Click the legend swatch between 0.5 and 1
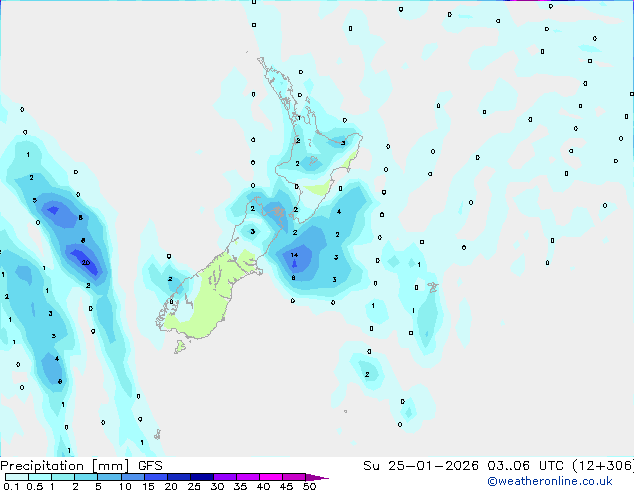This screenshot has height=490, width=634. pyautogui.click(x=40, y=477)
